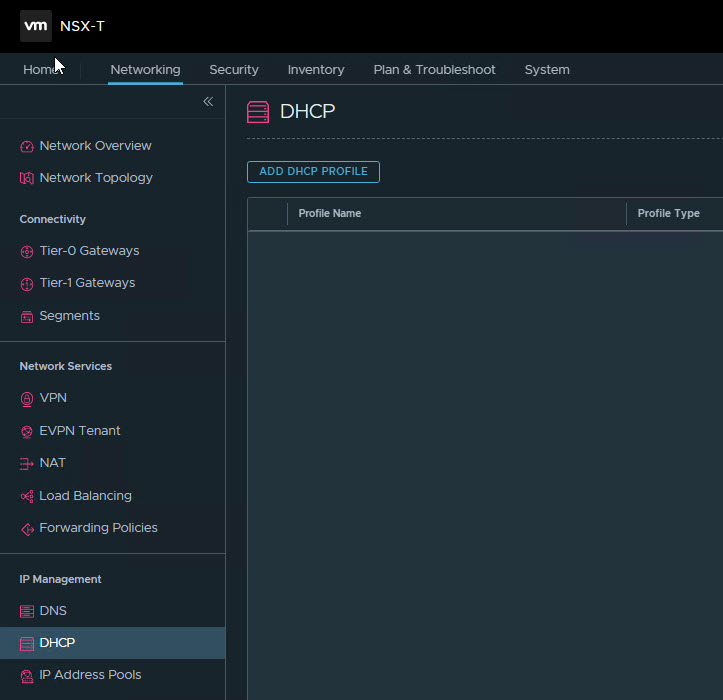Screen dimensions: 723x700
Task: Click the NAT arrows icon
Action: tap(27, 463)
